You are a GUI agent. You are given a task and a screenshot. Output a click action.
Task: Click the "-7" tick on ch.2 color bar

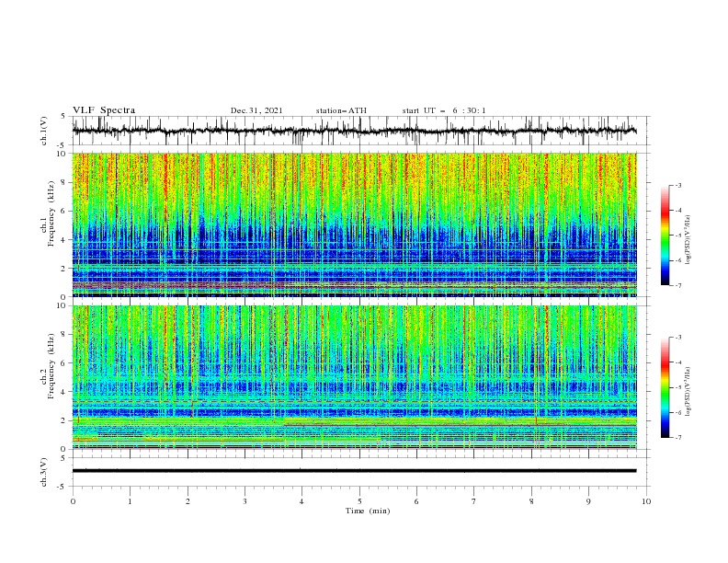click(x=677, y=437)
